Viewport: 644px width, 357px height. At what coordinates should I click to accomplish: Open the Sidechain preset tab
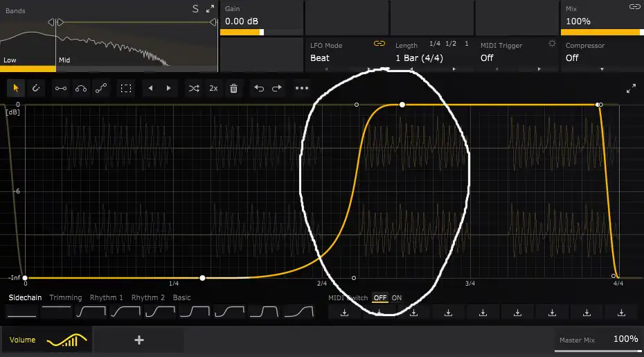[25, 297]
